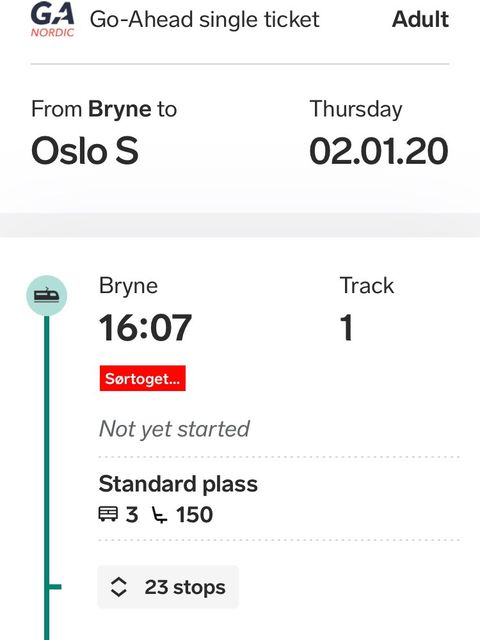Tap the seat icon beside 150

pyautogui.click(x=159, y=515)
